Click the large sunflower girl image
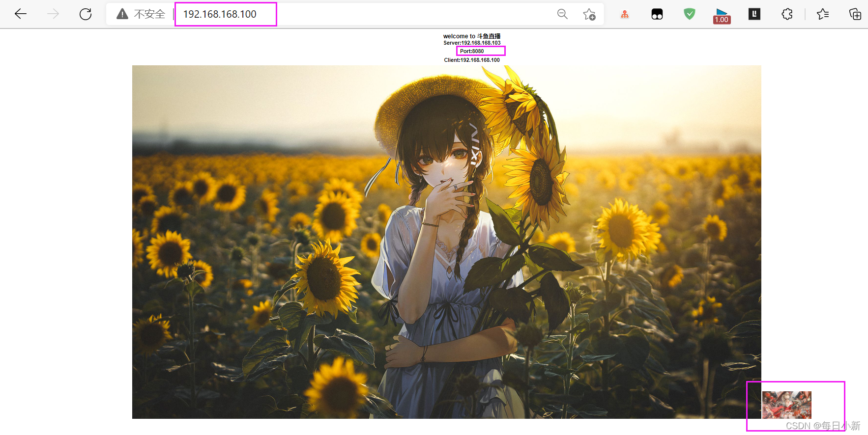Screen dimensions: 868x435 [x=447, y=242]
